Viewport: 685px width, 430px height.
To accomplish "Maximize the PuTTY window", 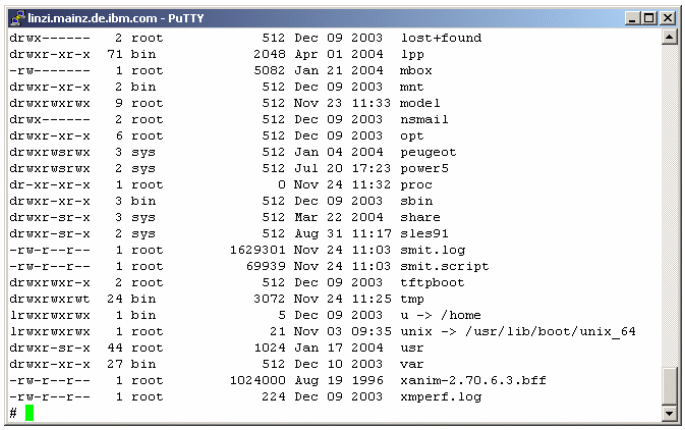I will pyautogui.click(x=649, y=18).
